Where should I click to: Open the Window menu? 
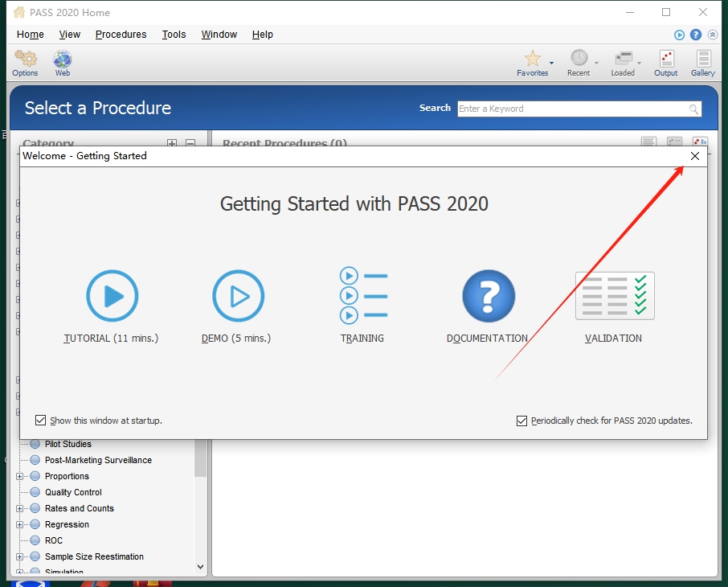[219, 35]
